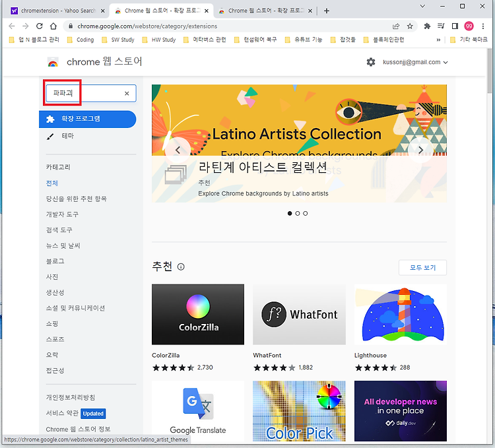Show hidden bookmarks with the chevrons
Image resolution: width=495 pixels, height=448 pixels.
click(x=438, y=40)
